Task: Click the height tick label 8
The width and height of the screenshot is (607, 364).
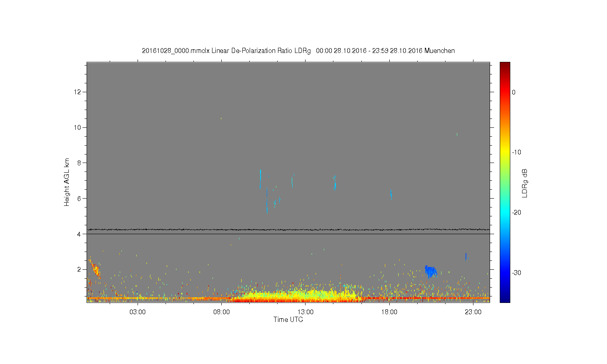Action: pyautogui.click(x=79, y=163)
